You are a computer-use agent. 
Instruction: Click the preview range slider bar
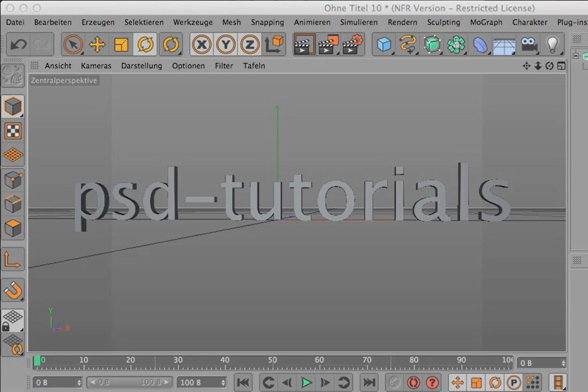130,382
